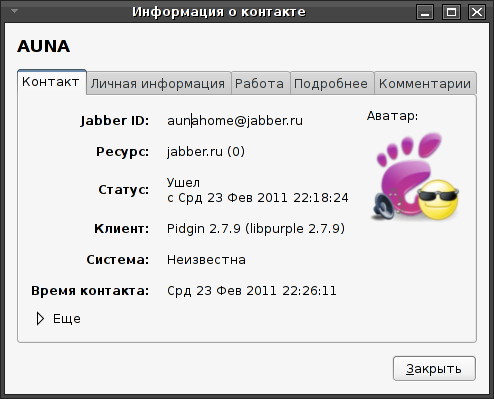
Task: Click the status since time 22:18:24 line
Action: (258, 198)
